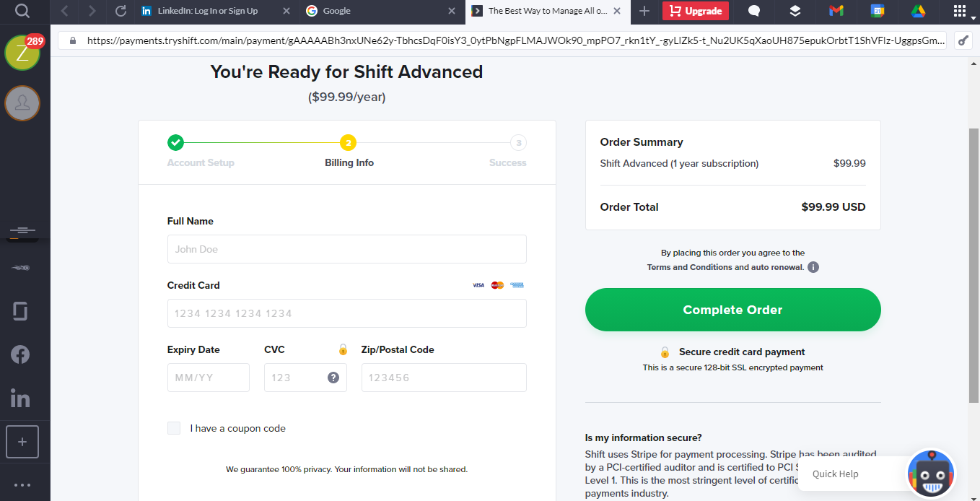
Task: Open a new tab with the plus icon
Action: click(644, 11)
